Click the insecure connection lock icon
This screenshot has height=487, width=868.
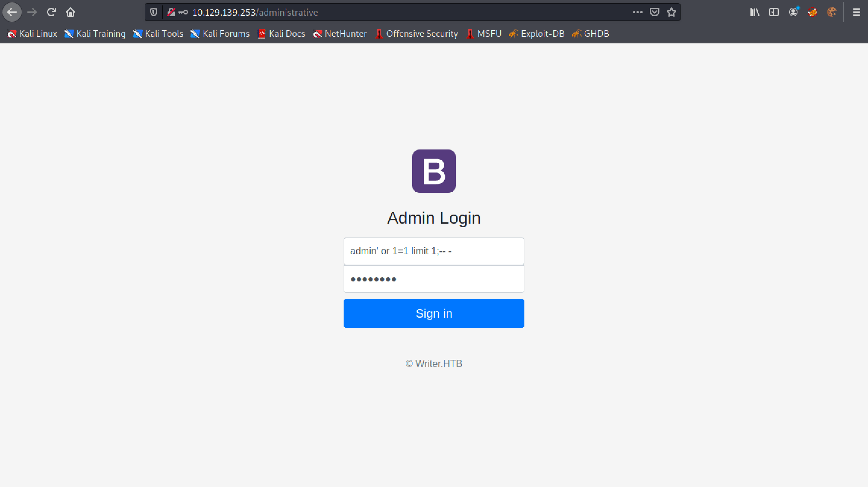[171, 12]
